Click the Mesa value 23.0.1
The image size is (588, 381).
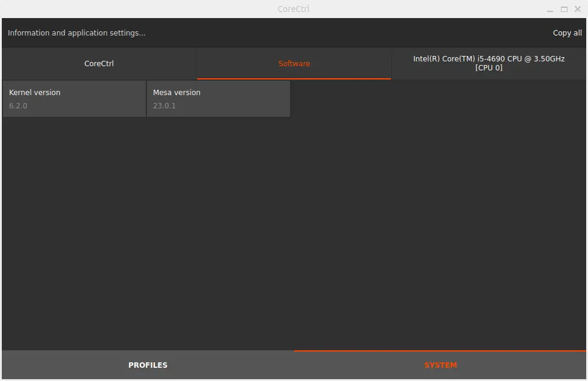click(164, 106)
